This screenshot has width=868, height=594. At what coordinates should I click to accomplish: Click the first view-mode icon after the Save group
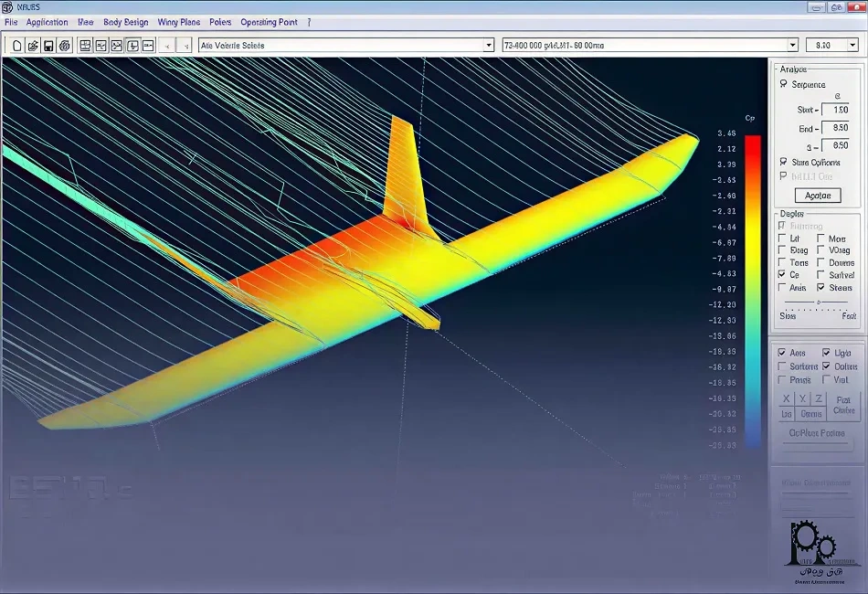(85, 45)
